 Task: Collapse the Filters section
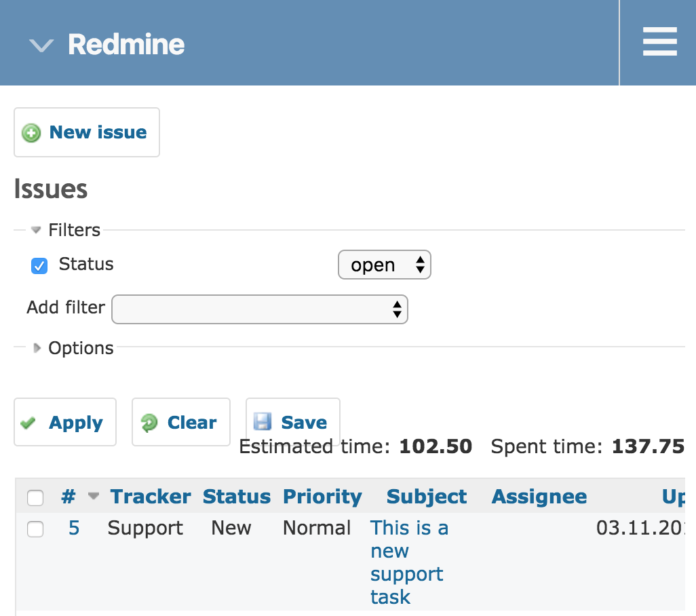[x=66, y=230]
